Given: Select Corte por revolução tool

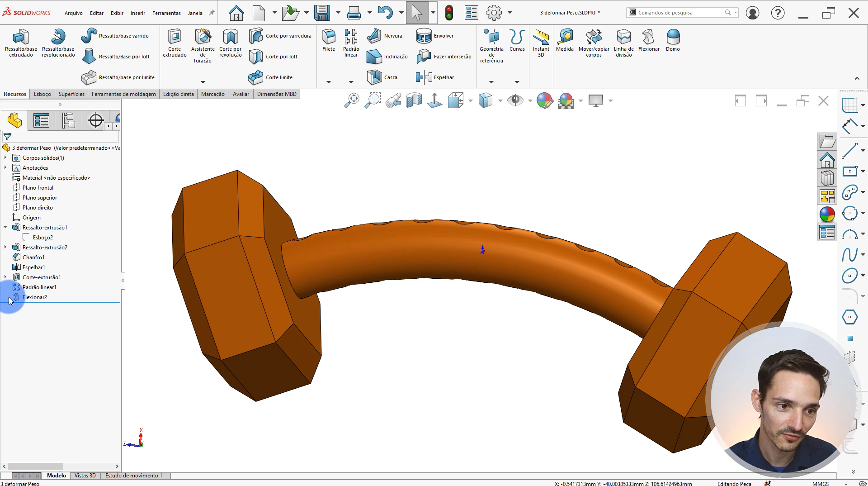Looking at the screenshot, I should click(231, 43).
